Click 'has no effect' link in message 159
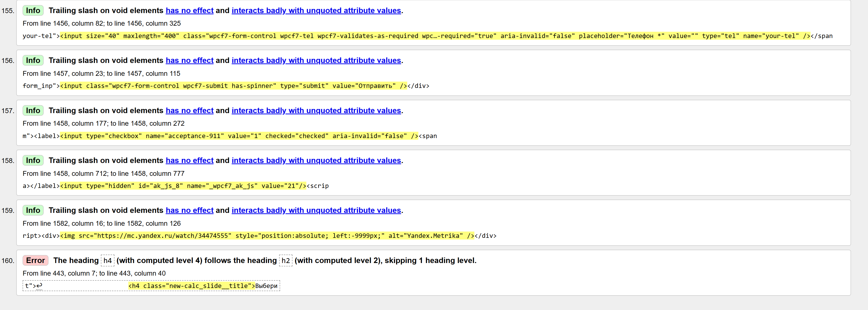Image resolution: width=868 pixels, height=310 pixels. (x=189, y=210)
